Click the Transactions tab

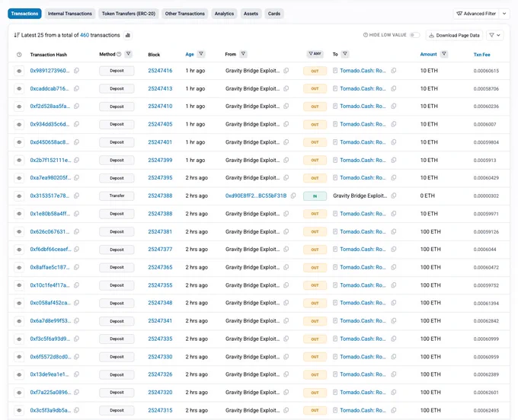point(24,14)
